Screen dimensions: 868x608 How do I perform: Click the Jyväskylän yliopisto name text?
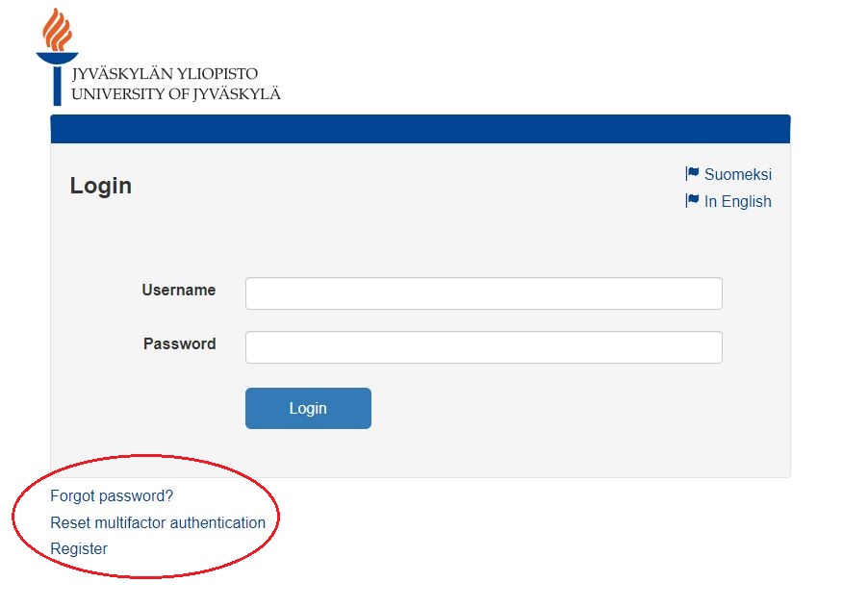coord(165,74)
